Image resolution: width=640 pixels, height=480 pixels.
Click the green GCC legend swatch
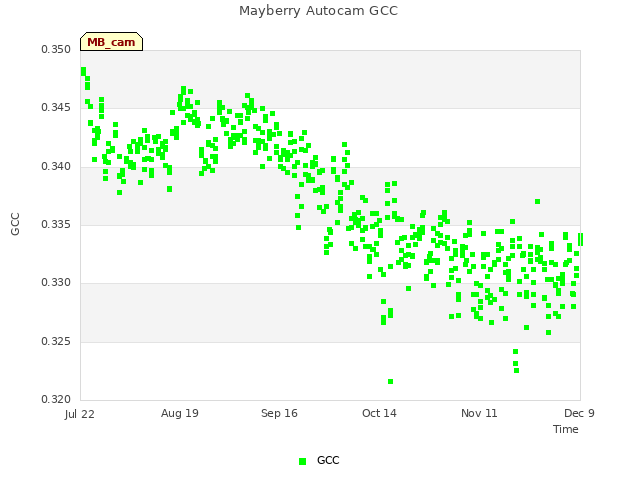point(302,461)
